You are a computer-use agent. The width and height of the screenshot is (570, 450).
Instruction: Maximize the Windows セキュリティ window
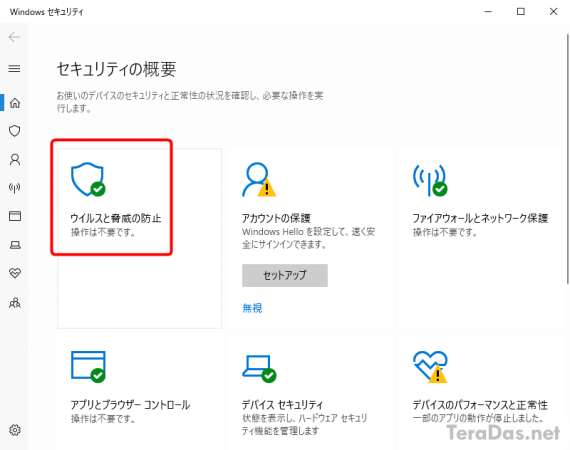click(x=521, y=12)
